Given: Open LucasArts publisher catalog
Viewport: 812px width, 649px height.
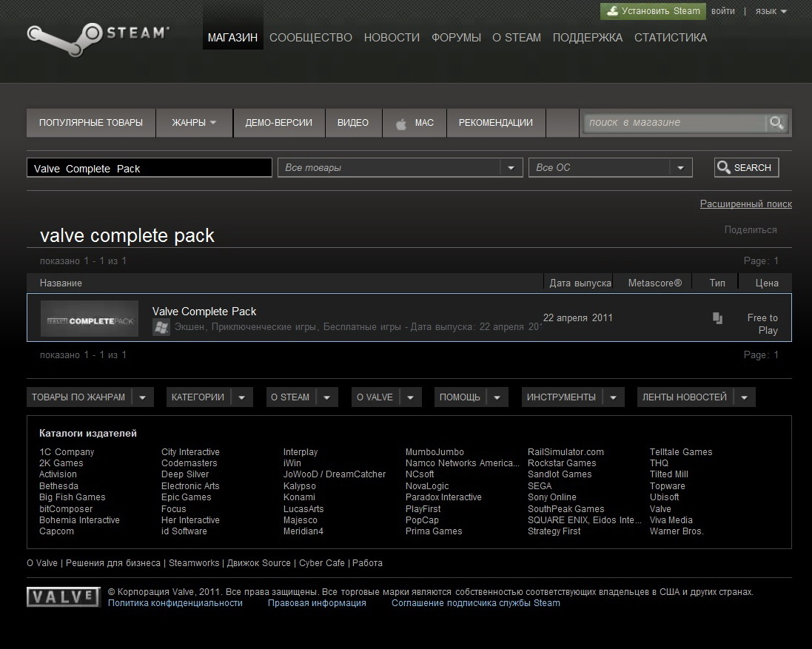Looking at the screenshot, I should 303,508.
